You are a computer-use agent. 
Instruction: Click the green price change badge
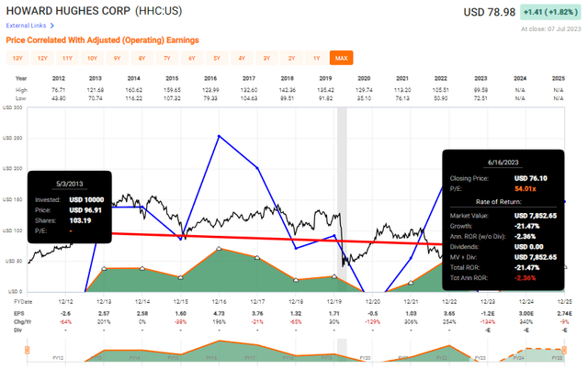tap(550, 12)
